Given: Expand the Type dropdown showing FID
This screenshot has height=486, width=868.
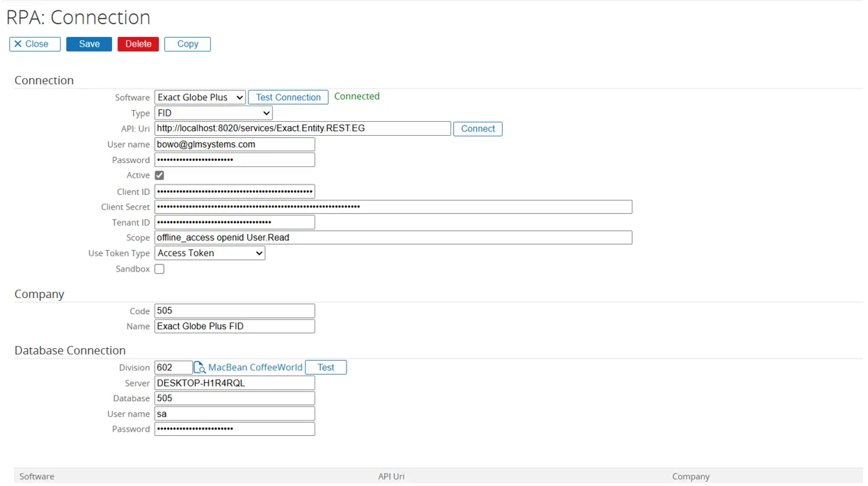Looking at the screenshot, I should (x=213, y=113).
